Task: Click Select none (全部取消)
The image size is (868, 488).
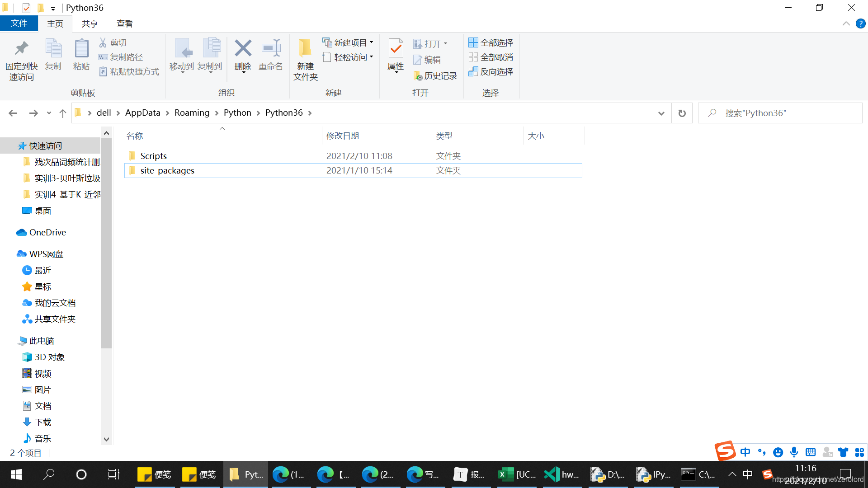Action: 491,57
